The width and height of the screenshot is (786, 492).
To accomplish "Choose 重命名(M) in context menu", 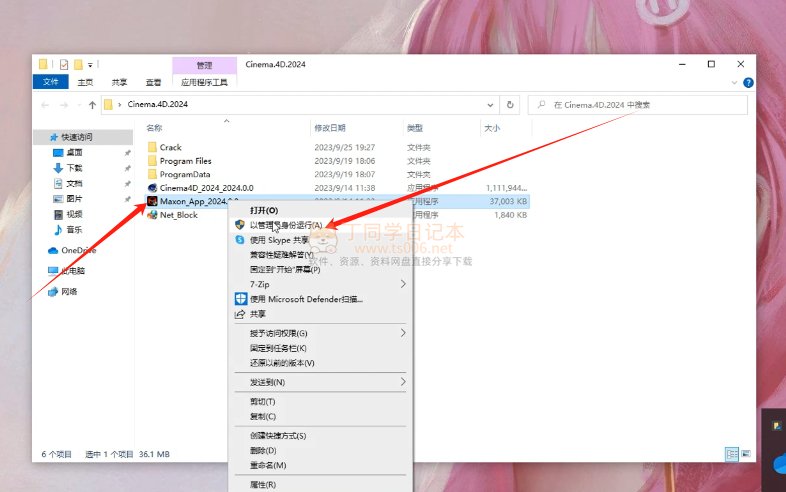I will pos(268,465).
